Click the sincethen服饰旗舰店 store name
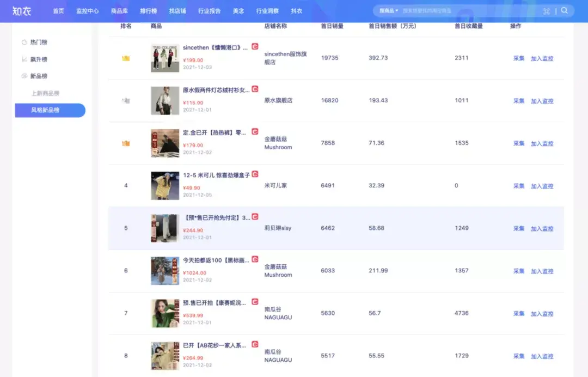The height and width of the screenshot is (377, 588). coord(285,58)
